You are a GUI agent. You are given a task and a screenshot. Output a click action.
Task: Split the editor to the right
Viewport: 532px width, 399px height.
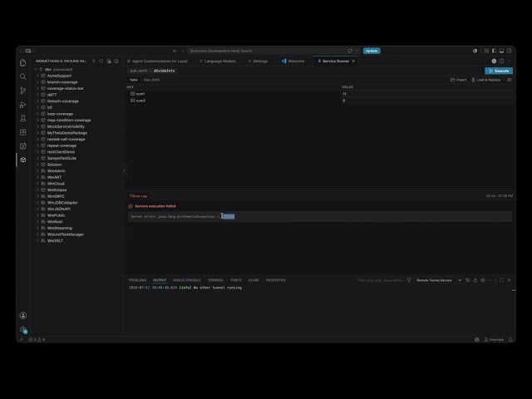[501, 61]
